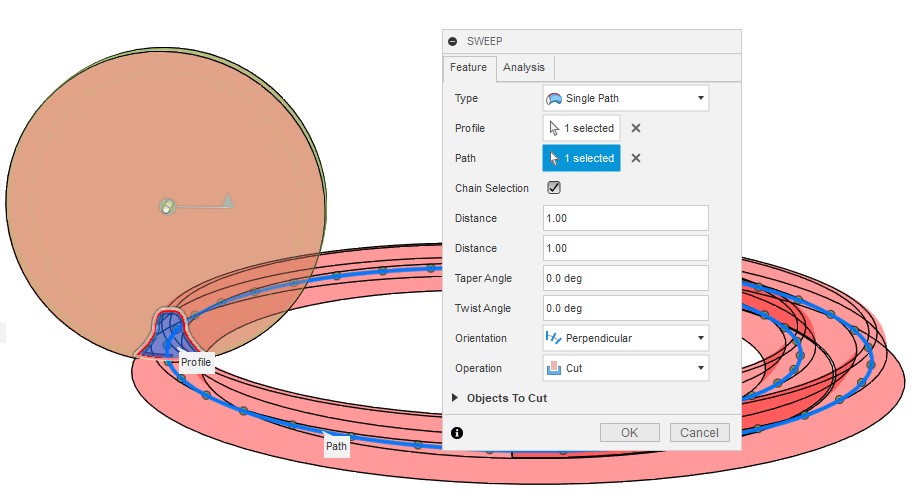This screenshot has width=914, height=500.
Task: Activate the Path '1 selected' selector
Action: coord(581,158)
